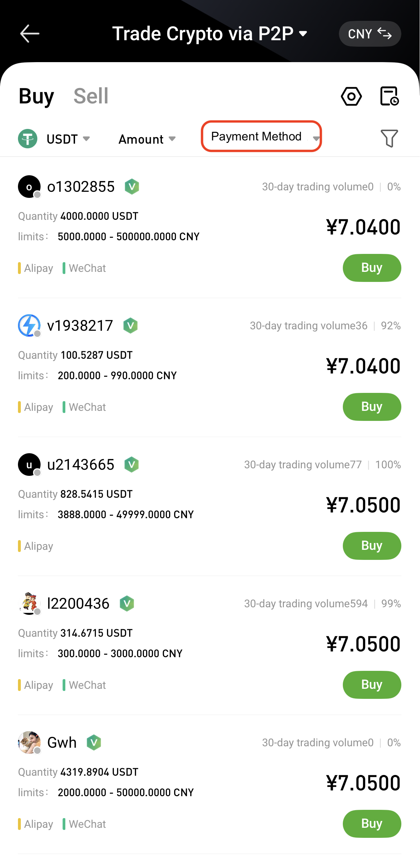Image resolution: width=420 pixels, height=868 pixels.
Task: Tap the green USDT coin icon
Action: 28,139
